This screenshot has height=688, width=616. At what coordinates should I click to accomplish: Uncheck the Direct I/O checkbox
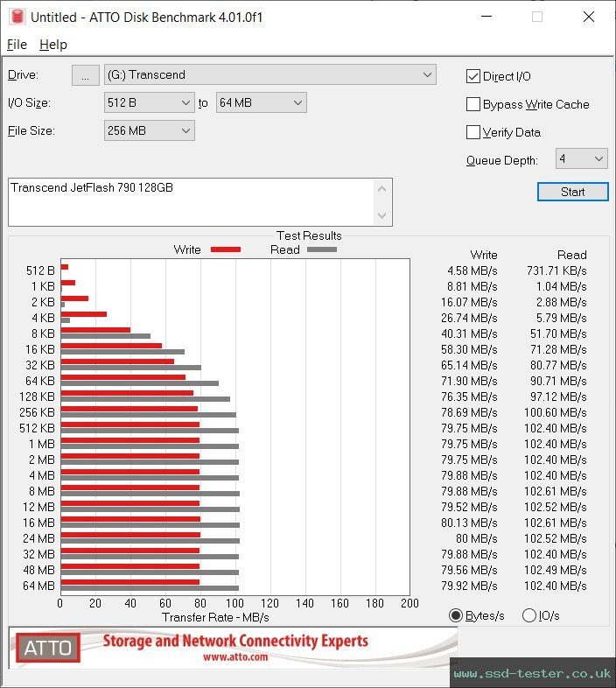click(473, 76)
